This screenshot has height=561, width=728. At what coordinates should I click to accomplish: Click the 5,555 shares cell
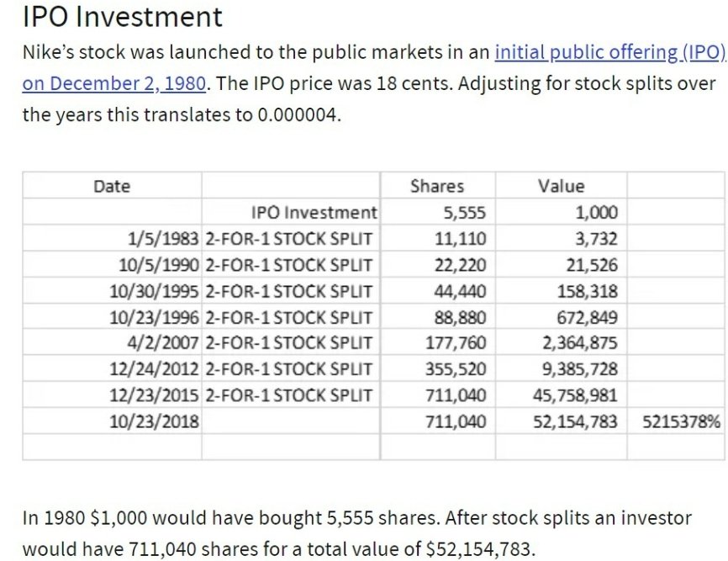[437, 212]
